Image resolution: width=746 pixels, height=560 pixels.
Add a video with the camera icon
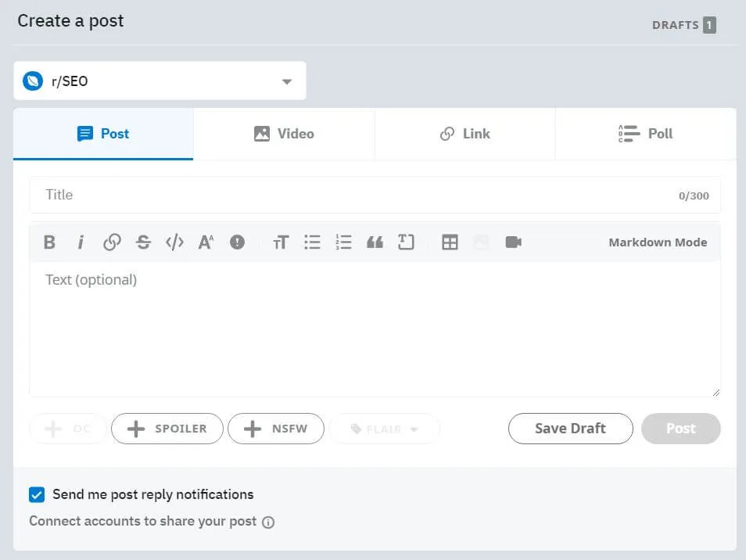(x=513, y=242)
